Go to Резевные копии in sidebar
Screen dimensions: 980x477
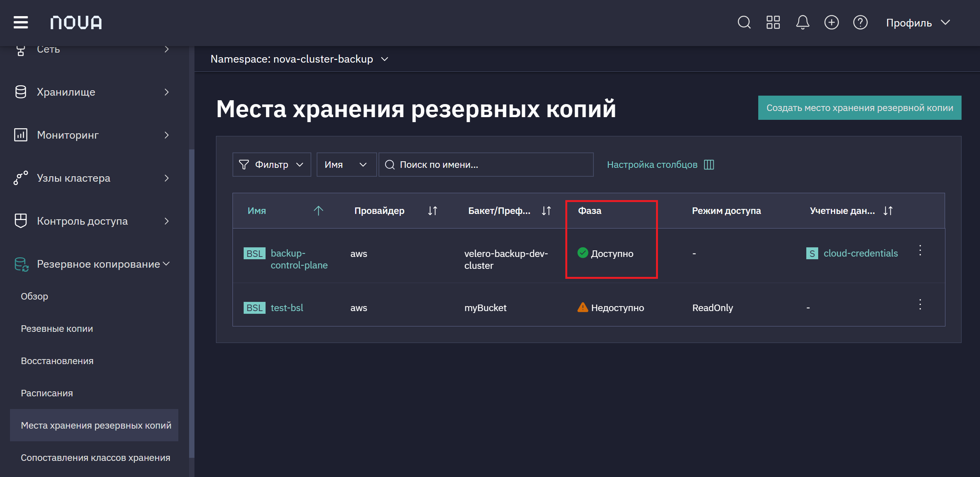(57, 329)
